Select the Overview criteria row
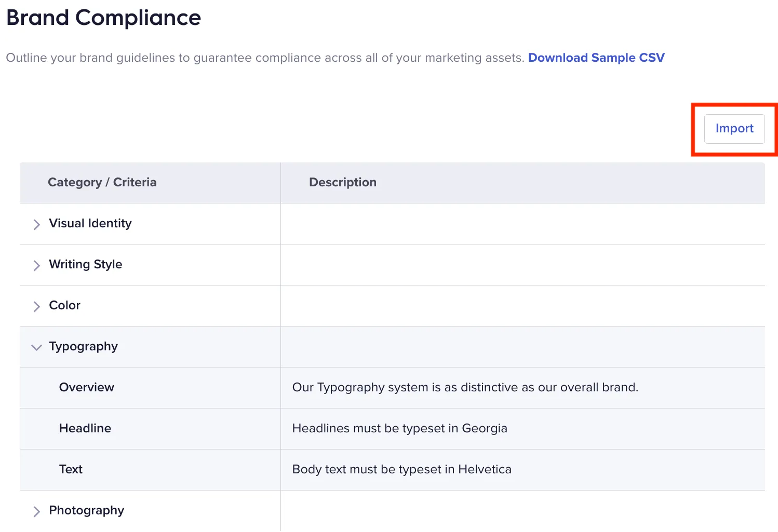778x532 pixels. tap(392, 388)
